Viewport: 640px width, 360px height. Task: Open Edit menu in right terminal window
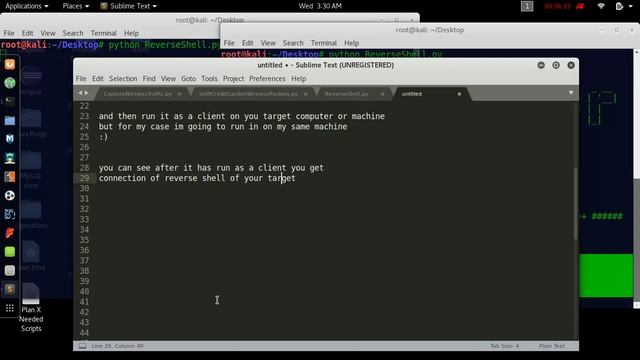tap(247, 43)
